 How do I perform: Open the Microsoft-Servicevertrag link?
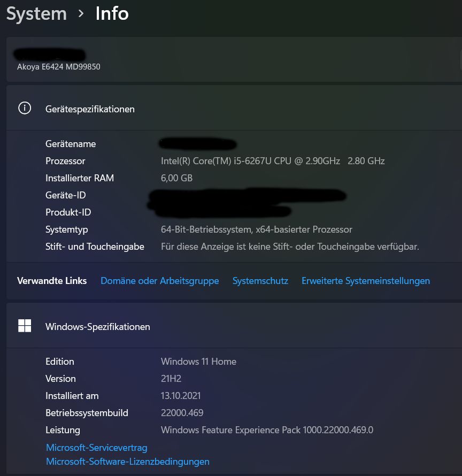point(96,447)
